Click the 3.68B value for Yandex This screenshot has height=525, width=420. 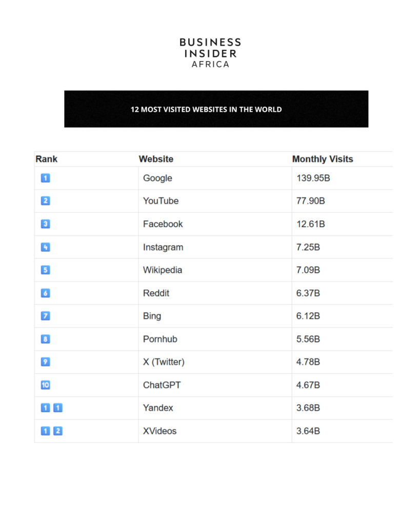pyautogui.click(x=308, y=408)
